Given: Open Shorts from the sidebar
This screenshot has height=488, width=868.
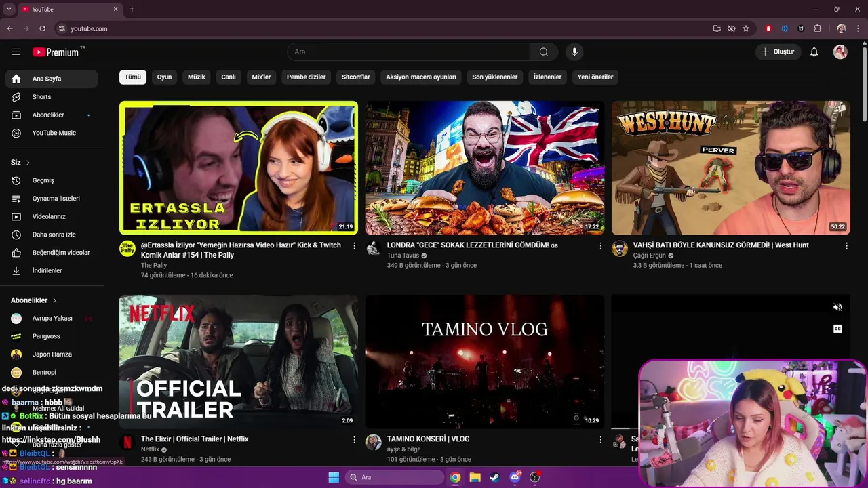Looking at the screenshot, I should pos(52,97).
